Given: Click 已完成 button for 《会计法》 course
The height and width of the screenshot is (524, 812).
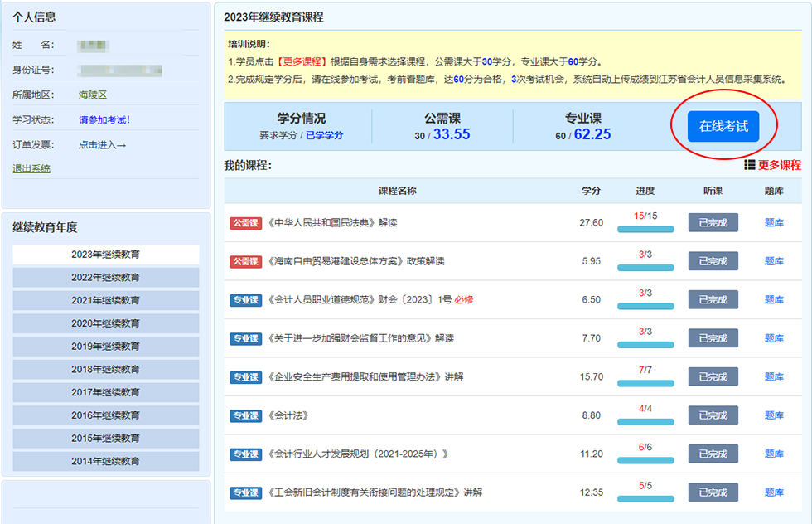Looking at the screenshot, I should click(x=713, y=415).
